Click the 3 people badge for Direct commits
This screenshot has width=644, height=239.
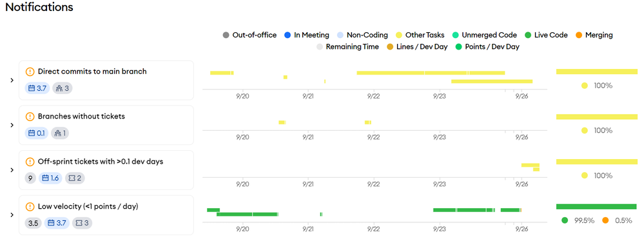tap(62, 88)
